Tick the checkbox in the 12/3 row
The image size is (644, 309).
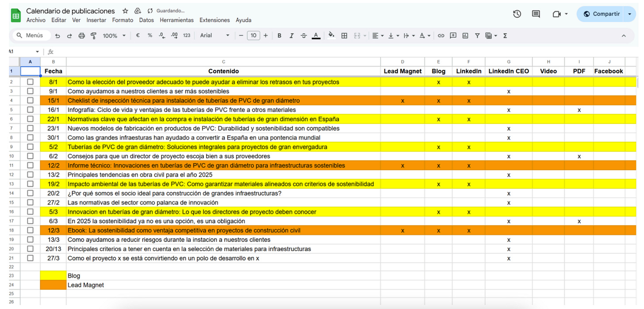(x=30, y=230)
